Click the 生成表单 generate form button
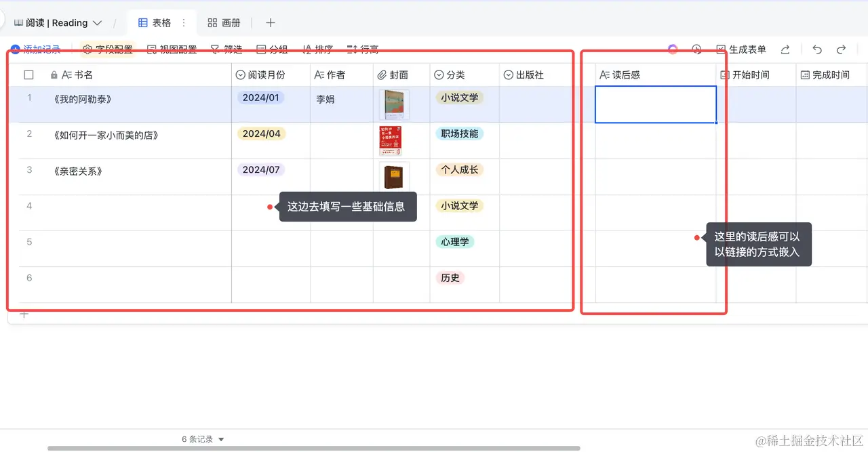This screenshot has height=452, width=868. pyautogui.click(x=743, y=49)
